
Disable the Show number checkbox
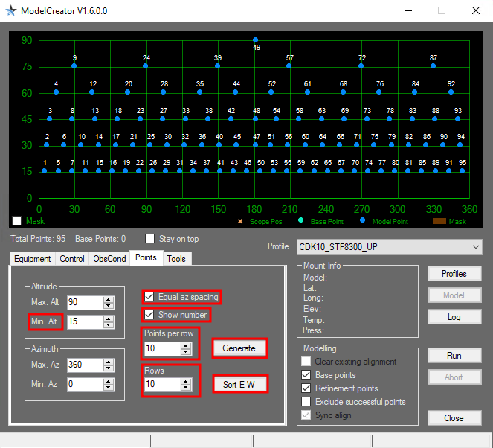pos(149,315)
